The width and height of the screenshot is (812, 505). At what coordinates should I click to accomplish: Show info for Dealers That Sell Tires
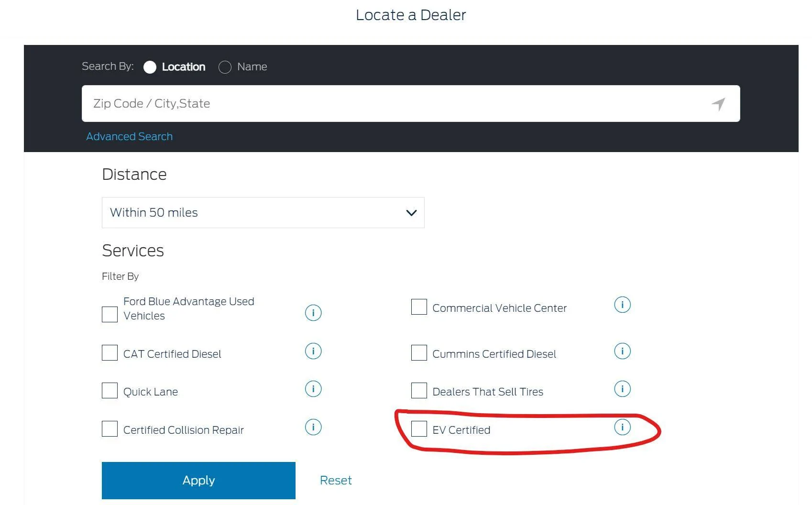pyautogui.click(x=622, y=389)
